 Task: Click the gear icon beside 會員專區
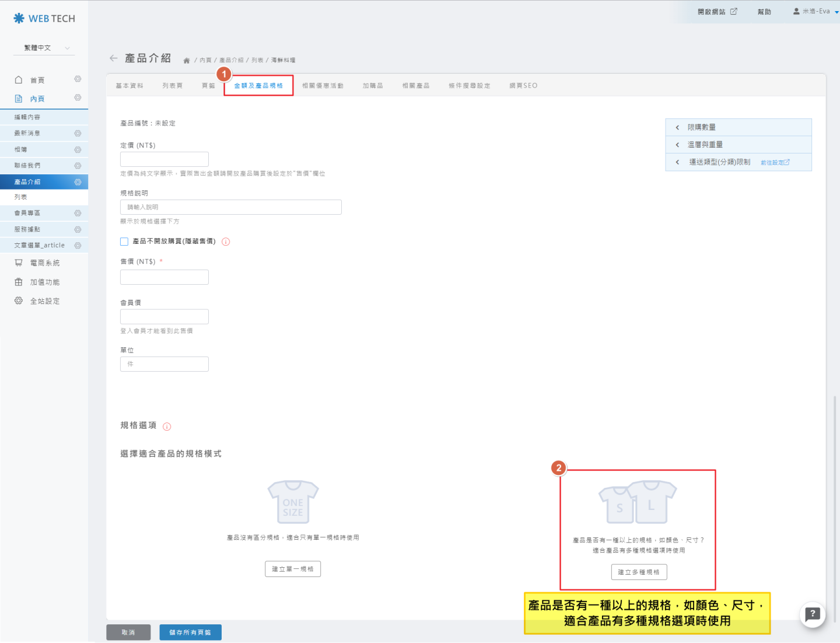point(78,214)
